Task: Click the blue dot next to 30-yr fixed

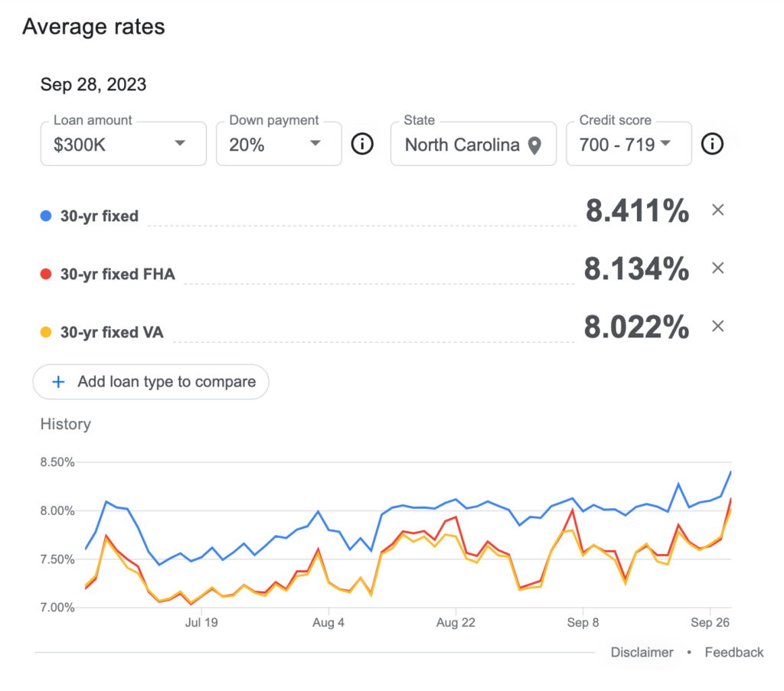Action: coord(45,216)
